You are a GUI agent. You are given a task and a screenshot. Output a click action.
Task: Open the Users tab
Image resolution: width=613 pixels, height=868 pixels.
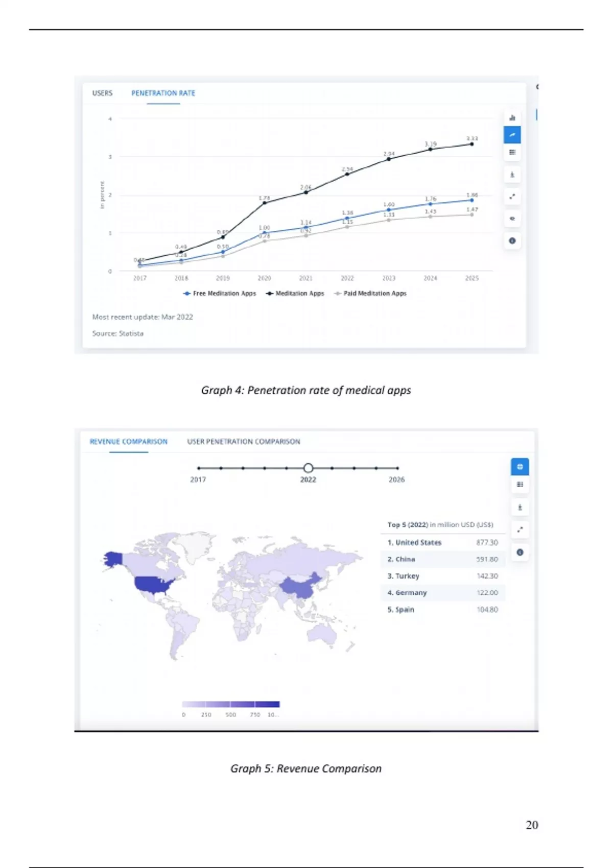point(102,93)
